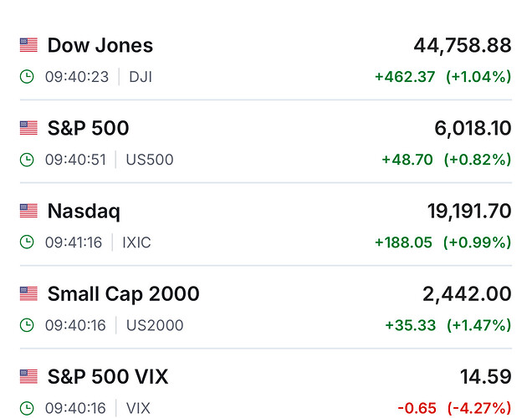This screenshot has height=418, width=532.
Task: Tap the clock icon in the Small Cap 2000 row
Action: point(28,325)
